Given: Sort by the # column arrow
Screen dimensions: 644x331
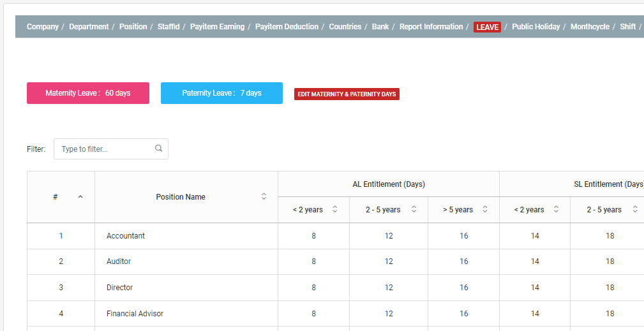Looking at the screenshot, I should point(80,197).
